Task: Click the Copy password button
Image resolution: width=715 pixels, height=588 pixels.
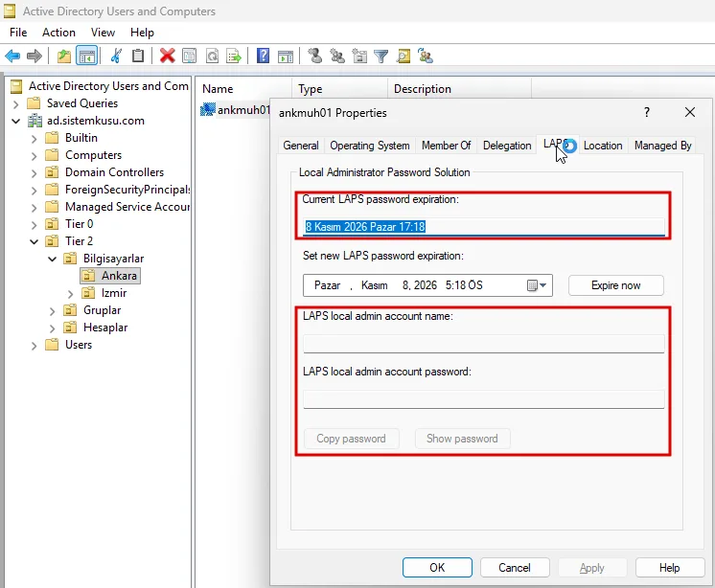Action: click(351, 439)
